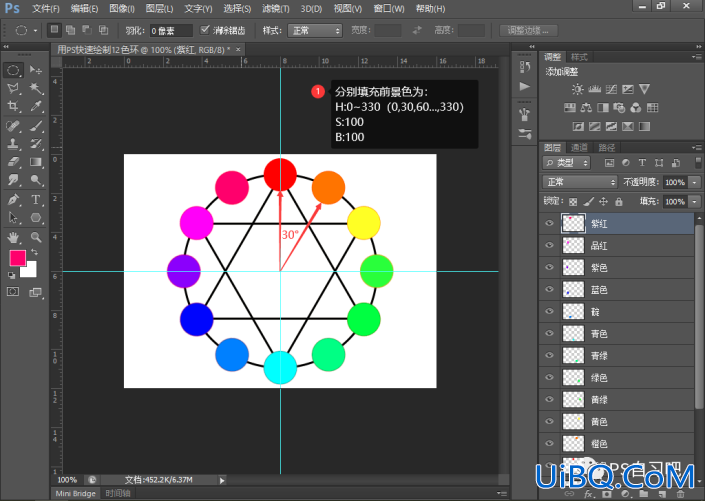The height and width of the screenshot is (501, 705).
Task: Select the Eraser tool
Action: (x=13, y=162)
